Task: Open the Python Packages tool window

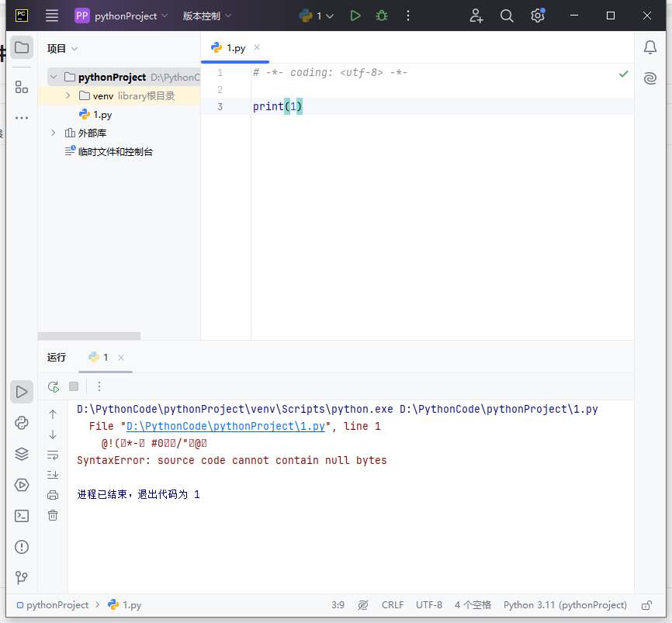Action: pos(22,454)
